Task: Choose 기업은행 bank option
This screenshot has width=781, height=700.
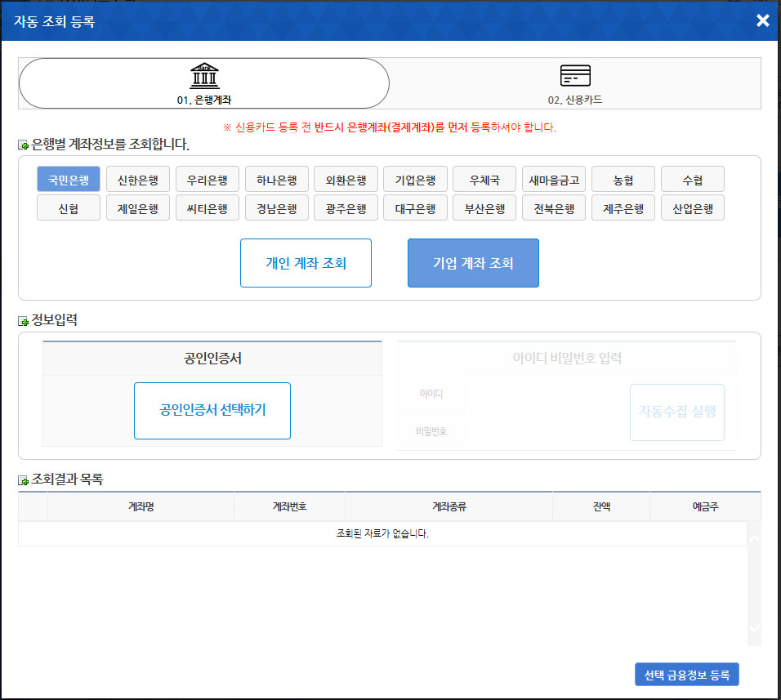Action: [x=415, y=179]
